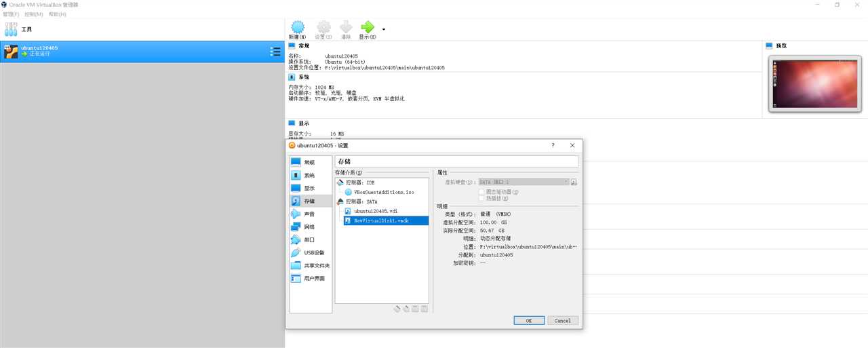Click the 100.00 GB virtual size value
The height and width of the screenshot is (348, 868).
[494, 223]
